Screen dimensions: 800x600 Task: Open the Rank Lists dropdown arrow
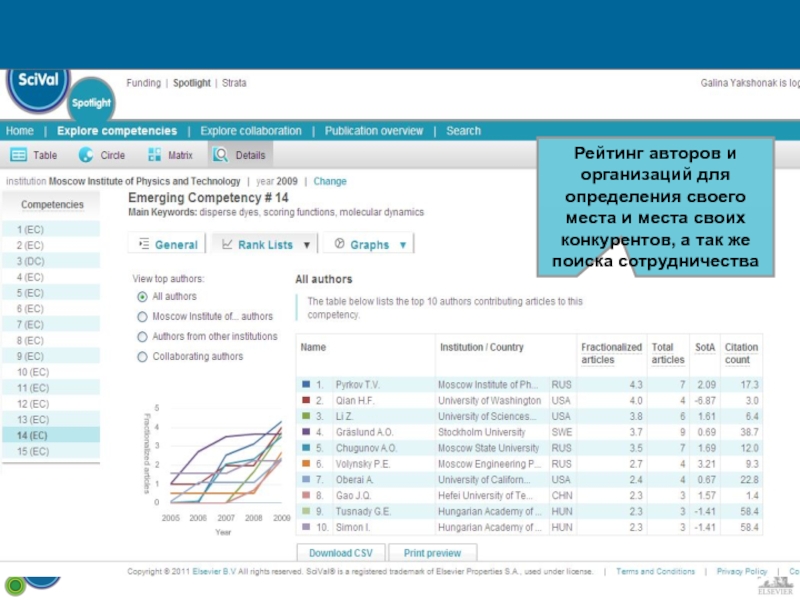pyautogui.click(x=307, y=245)
